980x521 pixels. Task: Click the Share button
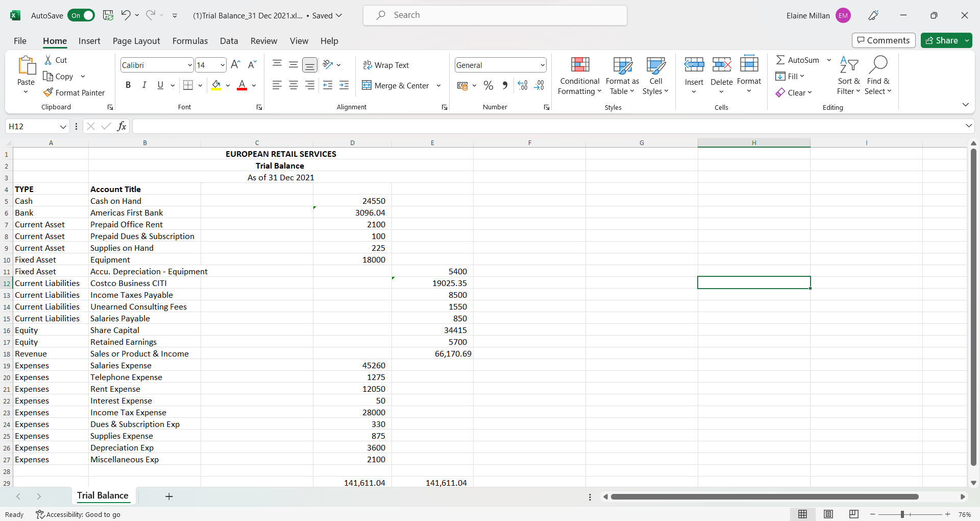[x=942, y=40]
